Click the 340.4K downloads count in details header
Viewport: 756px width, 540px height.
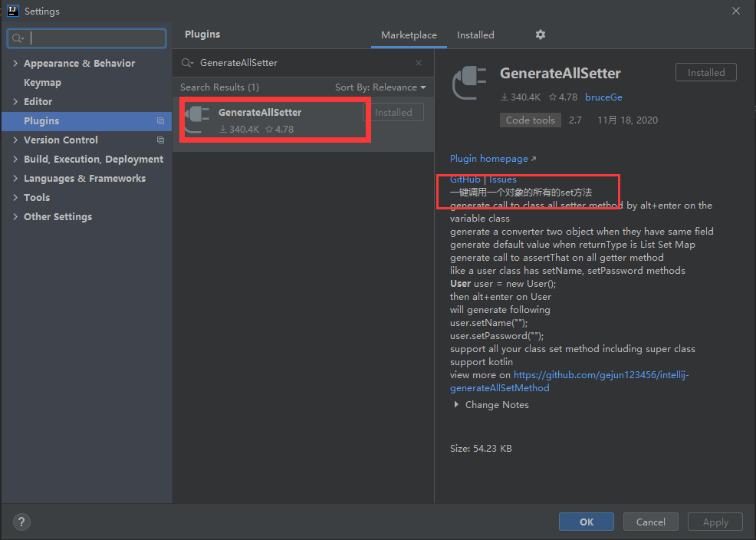pyautogui.click(x=521, y=97)
